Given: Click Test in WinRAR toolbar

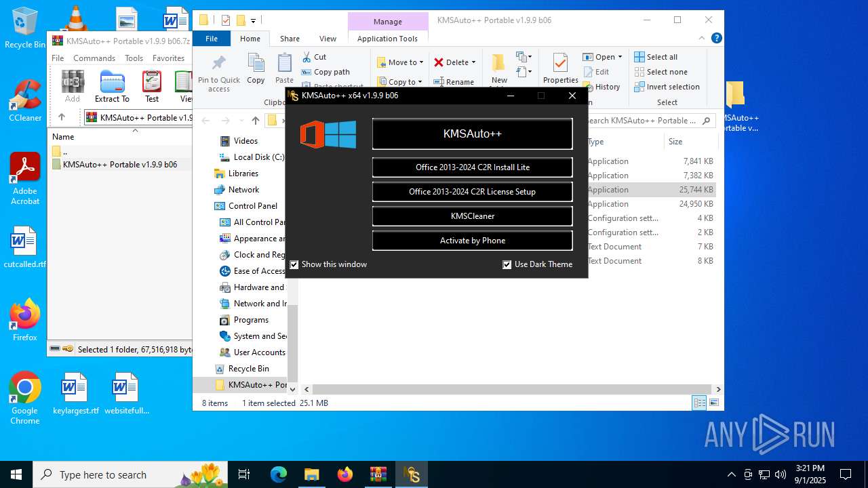Looking at the screenshot, I should (152, 87).
